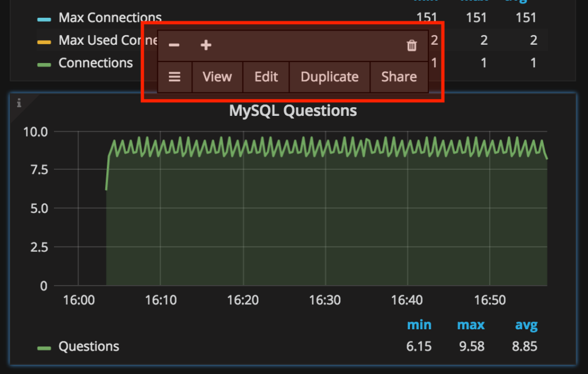
Task: Click the green Questions legend color swatch
Action: (44, 347)
